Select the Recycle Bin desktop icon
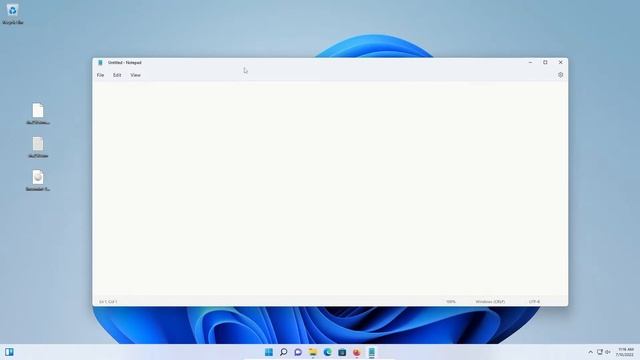 [13, 13]
